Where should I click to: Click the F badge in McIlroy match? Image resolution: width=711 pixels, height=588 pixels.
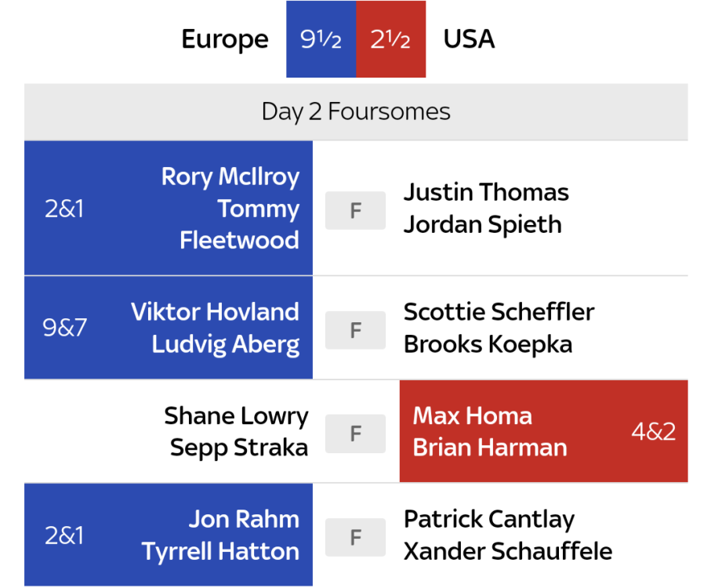click(355, 210)
